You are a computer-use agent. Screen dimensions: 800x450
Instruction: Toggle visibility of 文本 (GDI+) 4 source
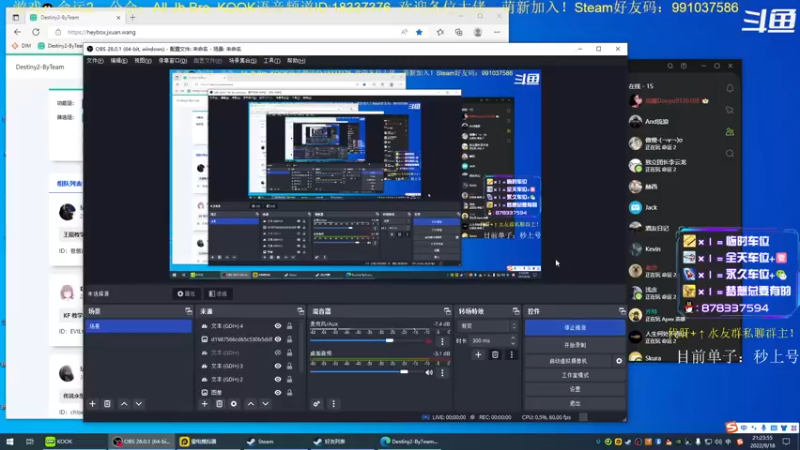click(278, 326)
